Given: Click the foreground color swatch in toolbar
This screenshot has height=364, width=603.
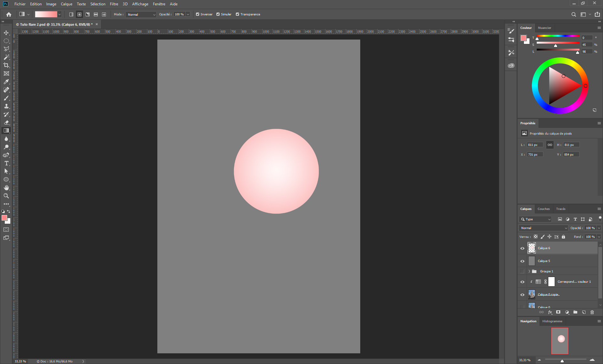Looking at the screenshot, I should click(x=4, y=218).
